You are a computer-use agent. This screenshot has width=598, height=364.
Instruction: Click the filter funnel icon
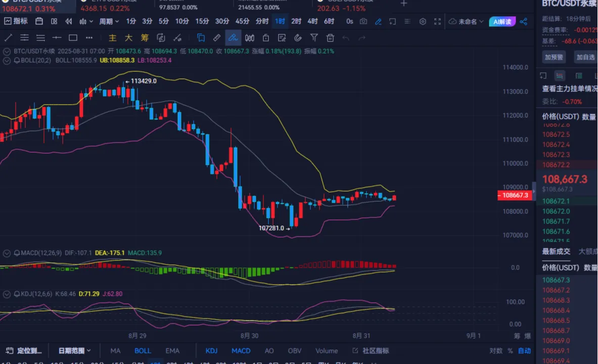(314, 38)
